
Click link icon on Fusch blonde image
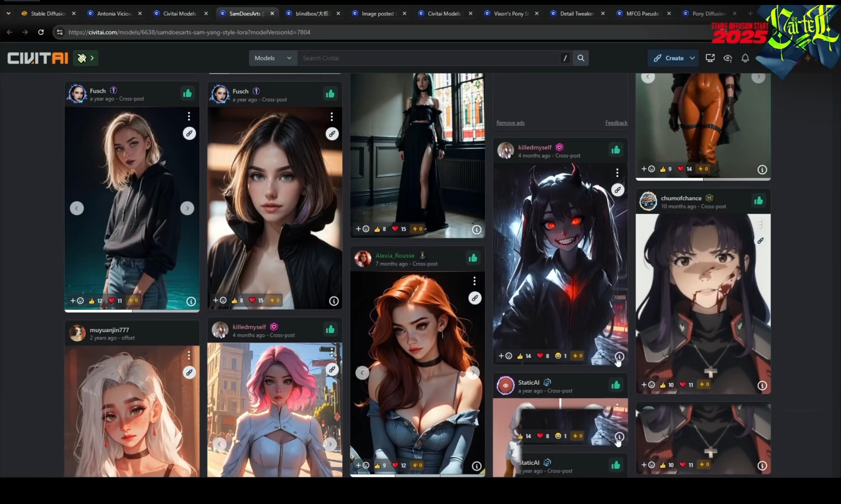(x=189, y=134)
